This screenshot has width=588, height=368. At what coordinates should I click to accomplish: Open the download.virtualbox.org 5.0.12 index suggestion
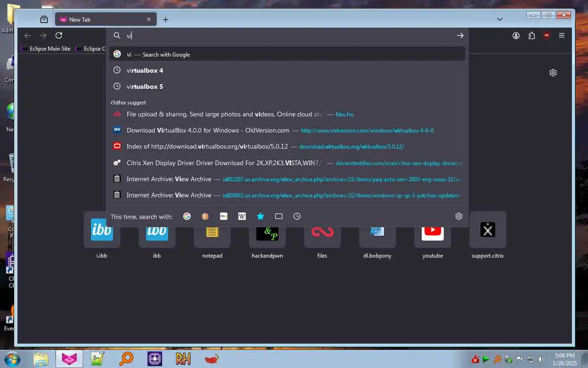click(287, 146)
